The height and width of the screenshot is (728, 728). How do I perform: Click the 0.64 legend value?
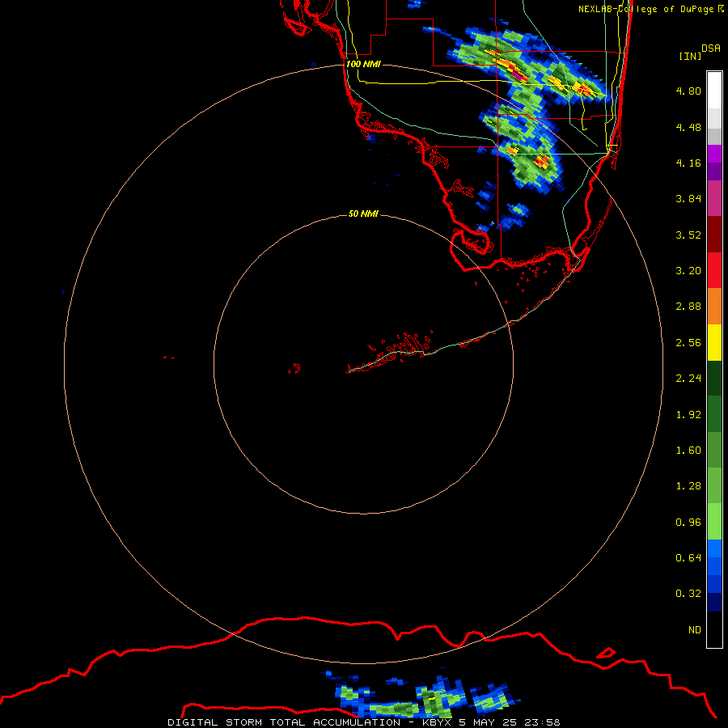point(688,558)
